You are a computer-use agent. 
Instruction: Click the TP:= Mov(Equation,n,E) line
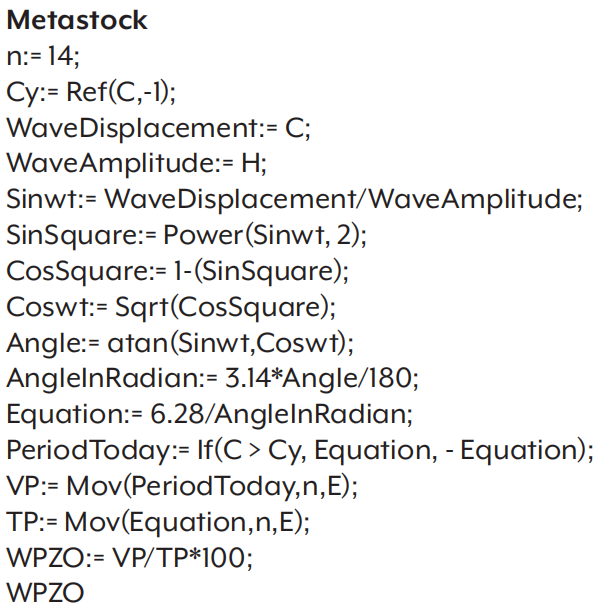(158, 522)
